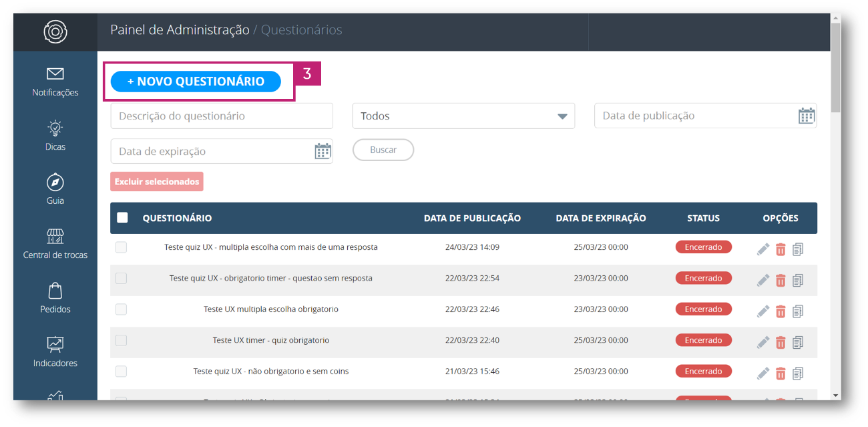Delete trash icon for 'obrigatorio timer - questao sem resposta'
Image resolution: width=868 pixels, height=427 pixels.
(x=781, y=280)
